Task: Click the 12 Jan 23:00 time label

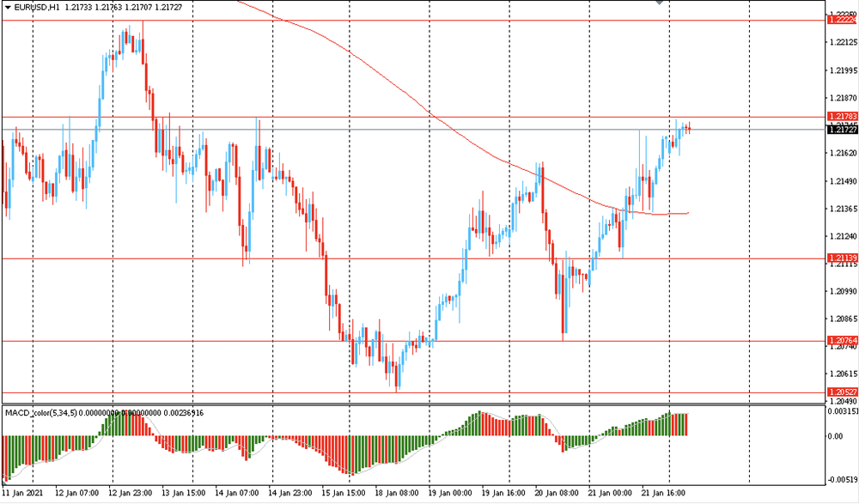Action: [131, 493]
